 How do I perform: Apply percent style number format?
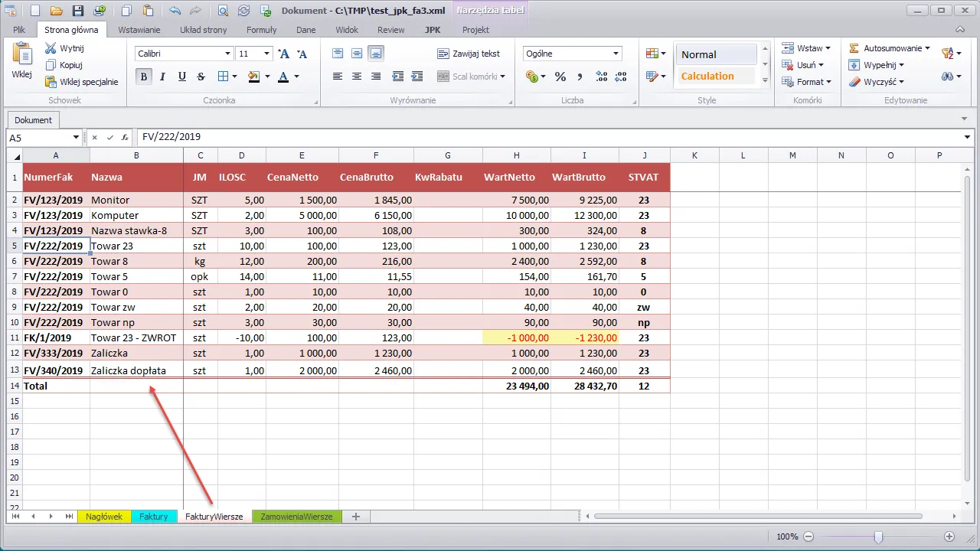pyautogui.click(x=560, y=77)
